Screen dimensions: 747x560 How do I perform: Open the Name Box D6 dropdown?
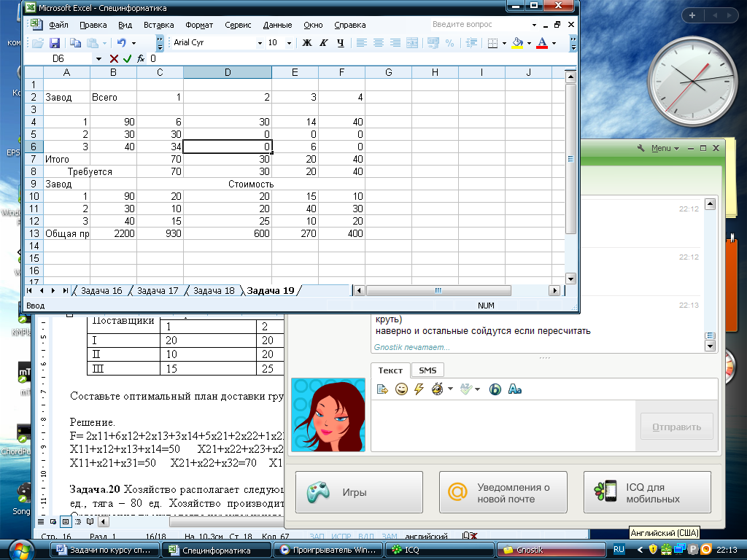click(x=98, y=58)
